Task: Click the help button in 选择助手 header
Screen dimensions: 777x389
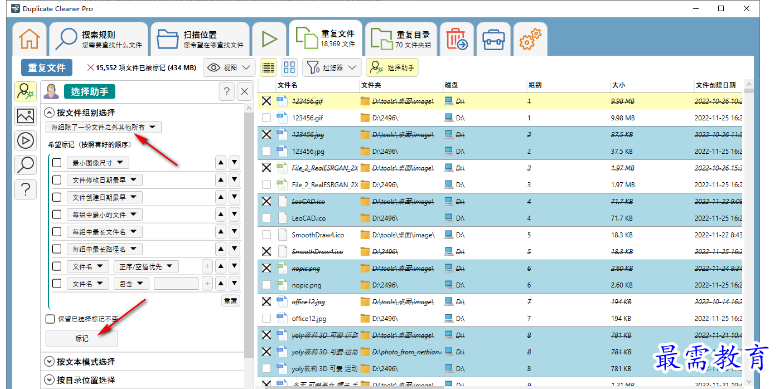Action: (226, 91)
